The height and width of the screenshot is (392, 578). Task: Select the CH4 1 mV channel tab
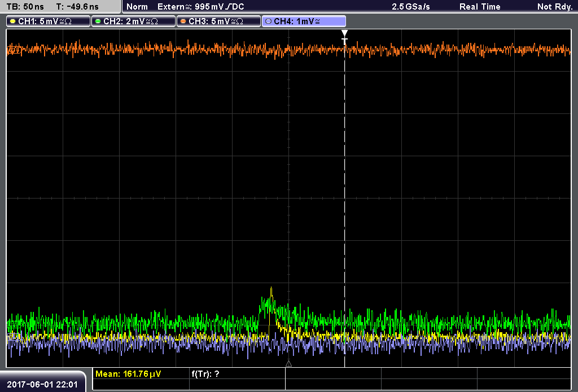point(304,21)
